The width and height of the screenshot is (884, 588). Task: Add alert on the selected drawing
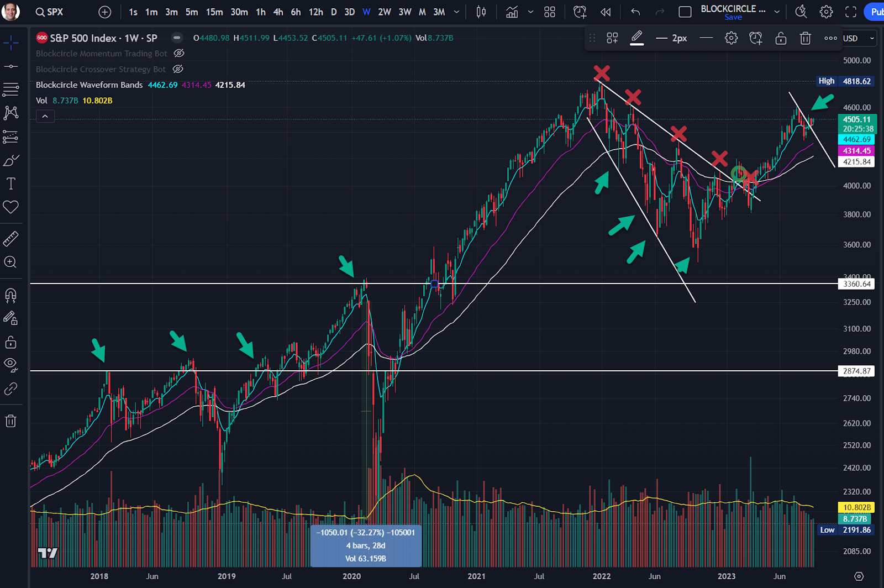click(756, 38)
